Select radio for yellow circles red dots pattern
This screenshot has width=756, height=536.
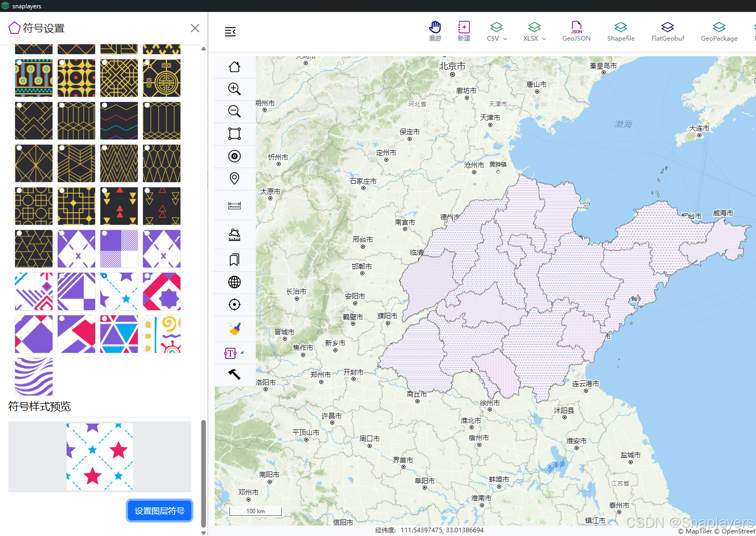(x=62, y=62)
